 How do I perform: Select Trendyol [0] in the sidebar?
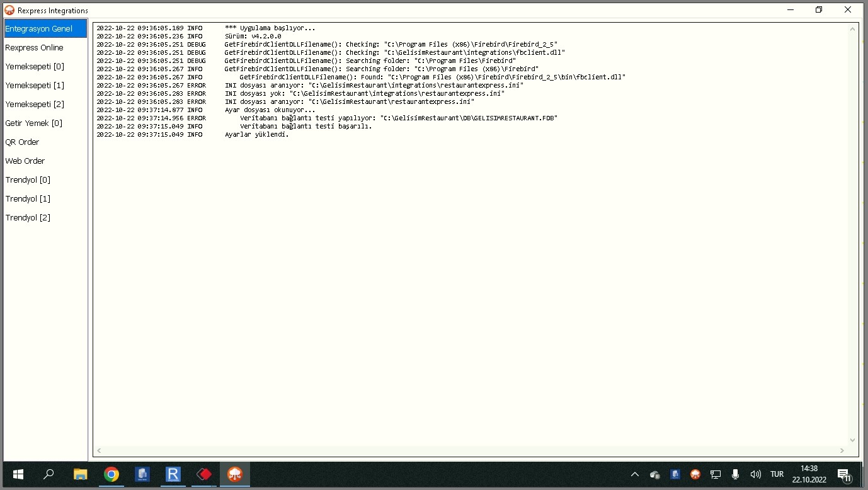pyautogui.click(x=45, y=179)
